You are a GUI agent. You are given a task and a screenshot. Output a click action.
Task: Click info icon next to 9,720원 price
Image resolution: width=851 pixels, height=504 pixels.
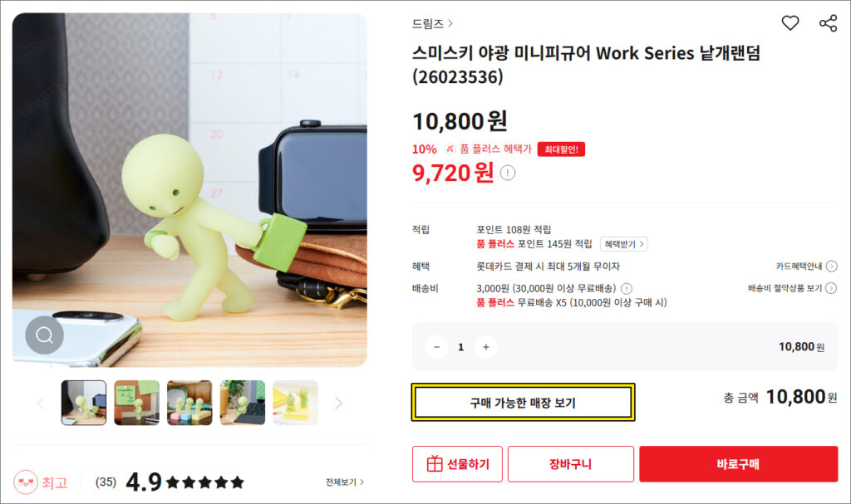[x=508, y=173]
